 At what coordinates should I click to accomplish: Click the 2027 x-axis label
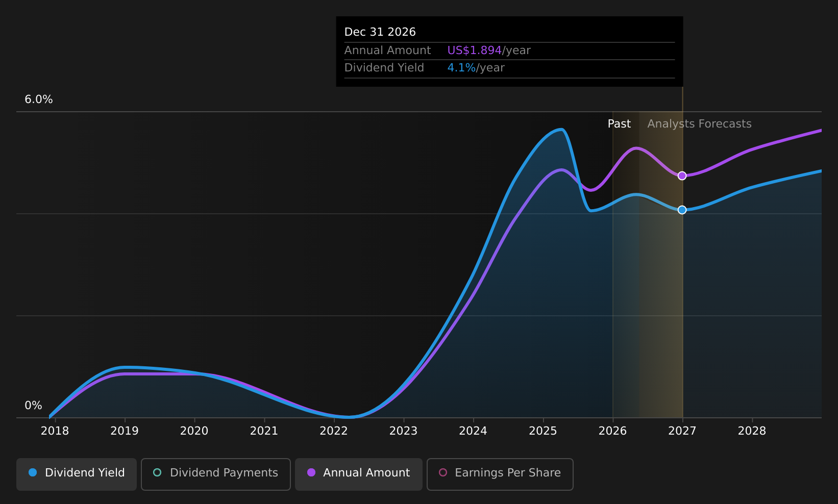[x=682, y=431]
